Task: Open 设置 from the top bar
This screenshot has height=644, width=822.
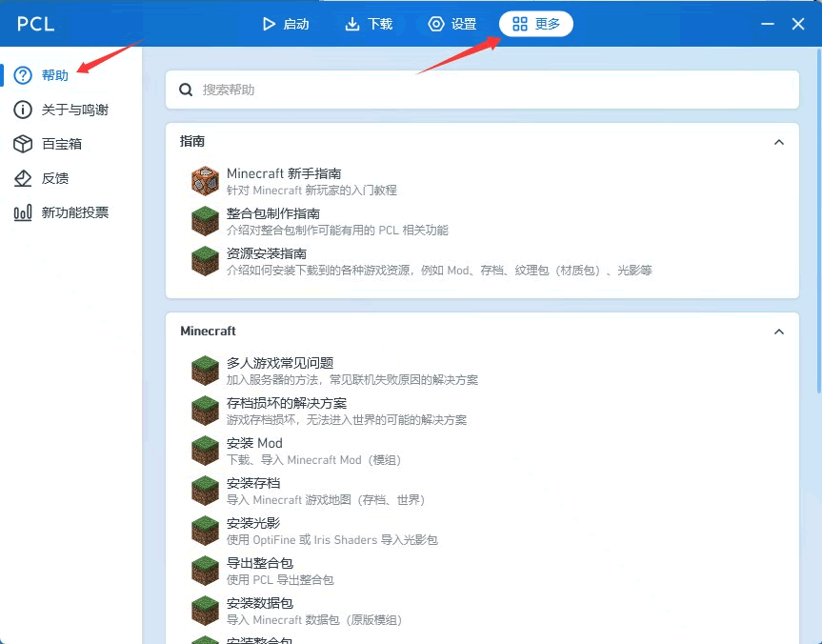Action: [x=451, y=24]
